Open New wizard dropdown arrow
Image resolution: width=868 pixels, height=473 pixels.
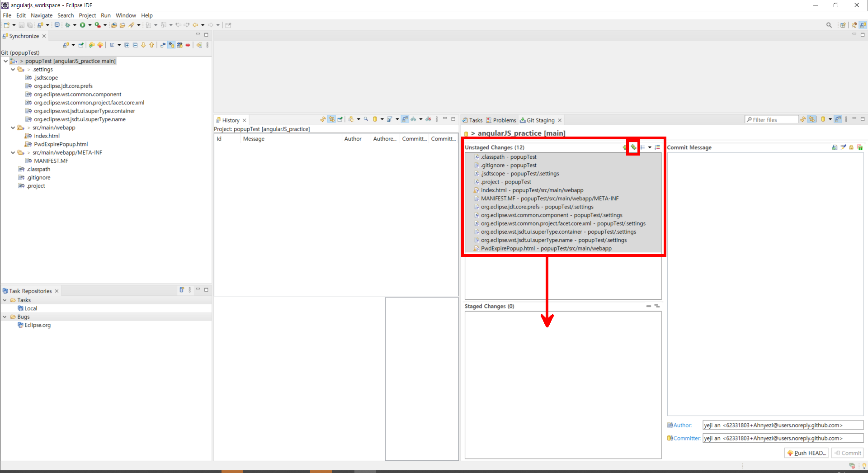point(14,25)
